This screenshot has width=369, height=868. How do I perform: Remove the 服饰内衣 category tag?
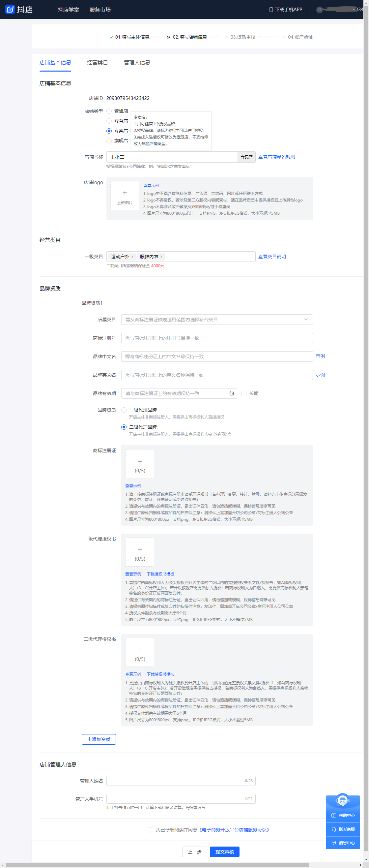(x=161, y=257)
